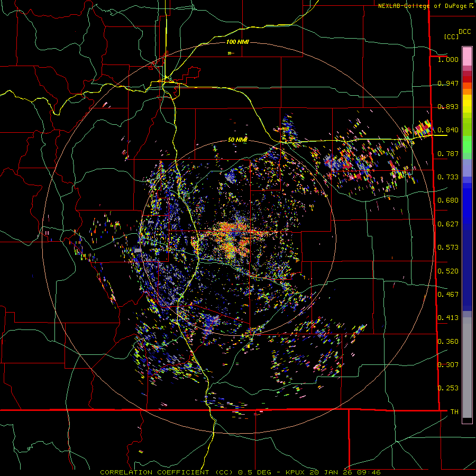Click the KPUX station identifier
The width and height of the screenshot is (476, 476).
(296, 472)
